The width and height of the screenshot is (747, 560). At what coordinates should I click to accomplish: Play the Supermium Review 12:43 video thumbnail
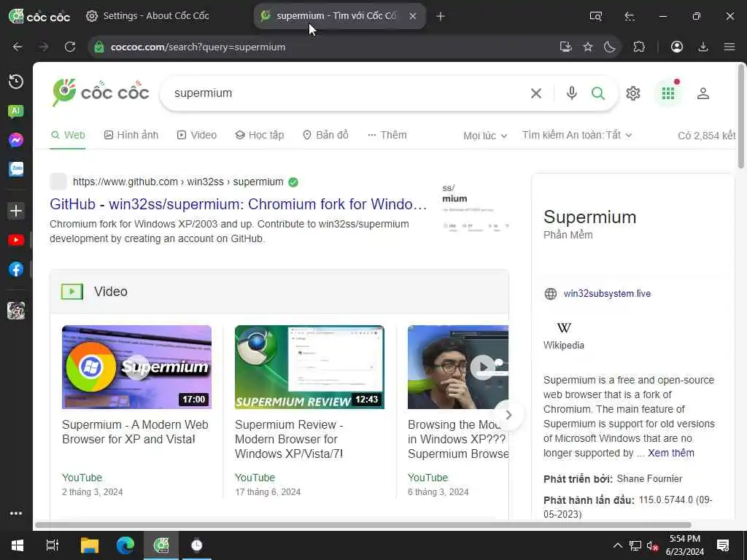point(309,367)
